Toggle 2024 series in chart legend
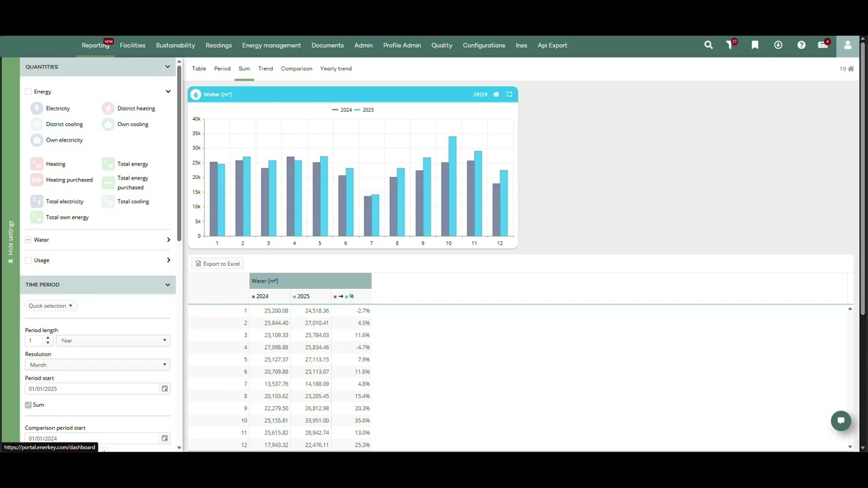868x488 pixels. point(342,110)
